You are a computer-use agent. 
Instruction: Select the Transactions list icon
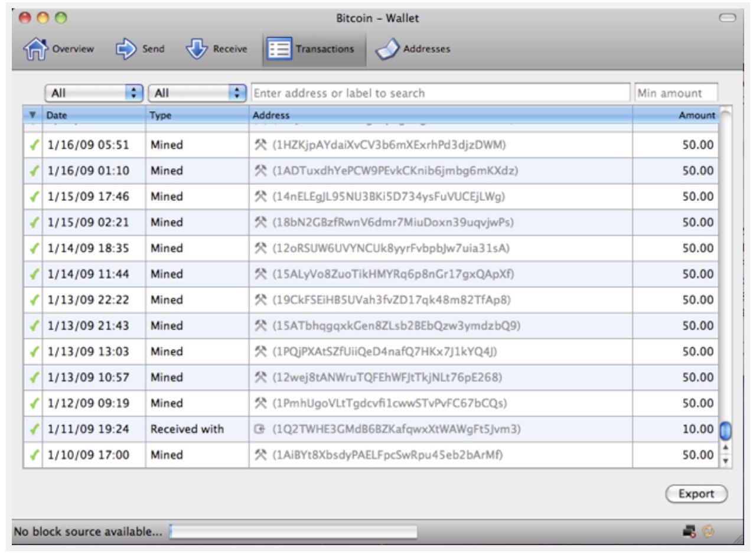click(x=279, y=50)
